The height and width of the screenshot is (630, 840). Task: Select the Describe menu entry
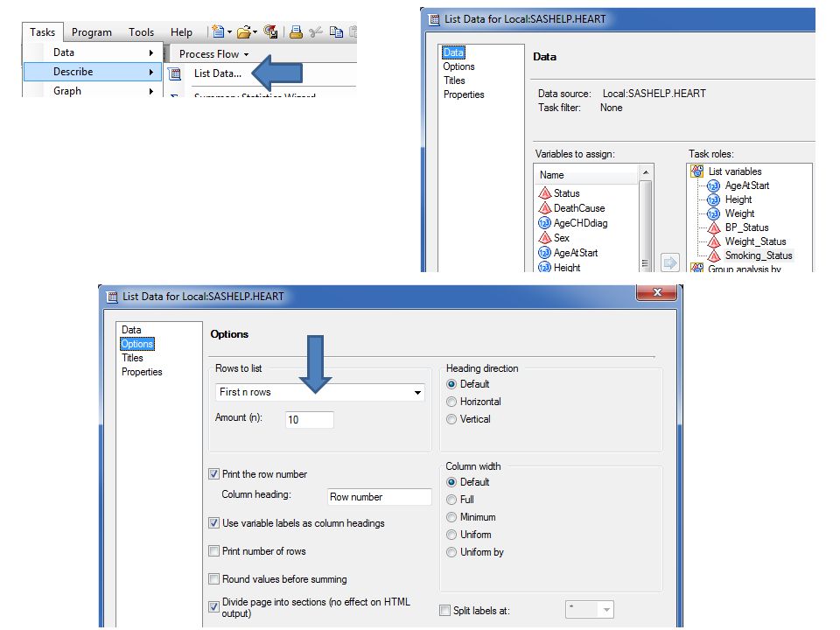(x=92, y=72)
